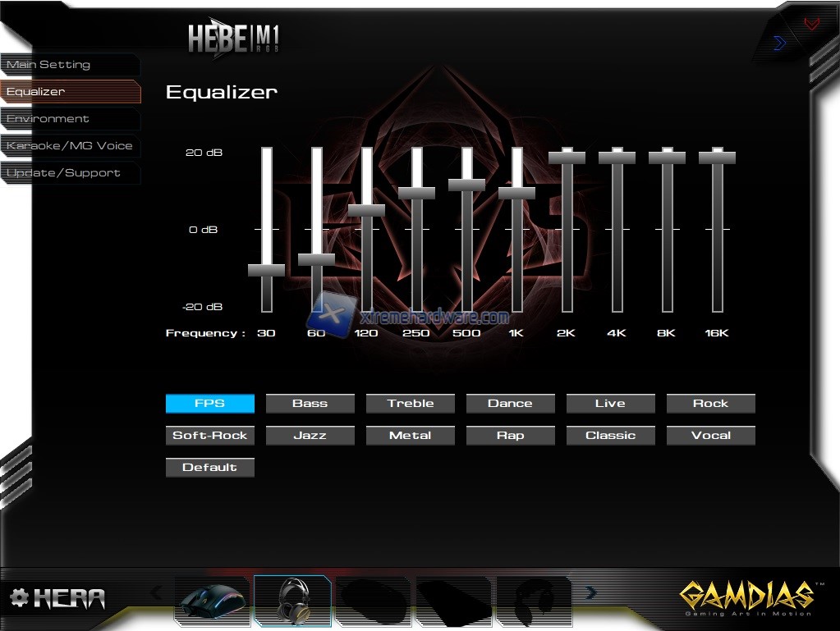This screenshot has width=840, height=631.
Task: Go to the Update/Support tab
Action: click(70, 173)
